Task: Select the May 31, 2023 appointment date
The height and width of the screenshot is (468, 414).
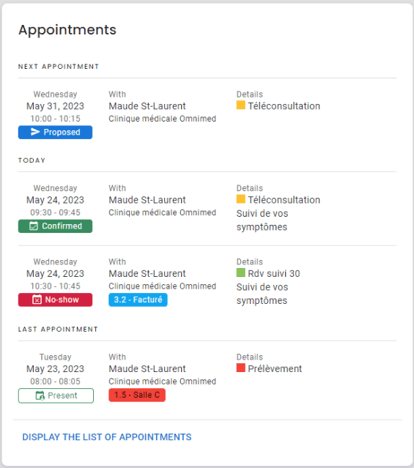Action: [55, 106]
